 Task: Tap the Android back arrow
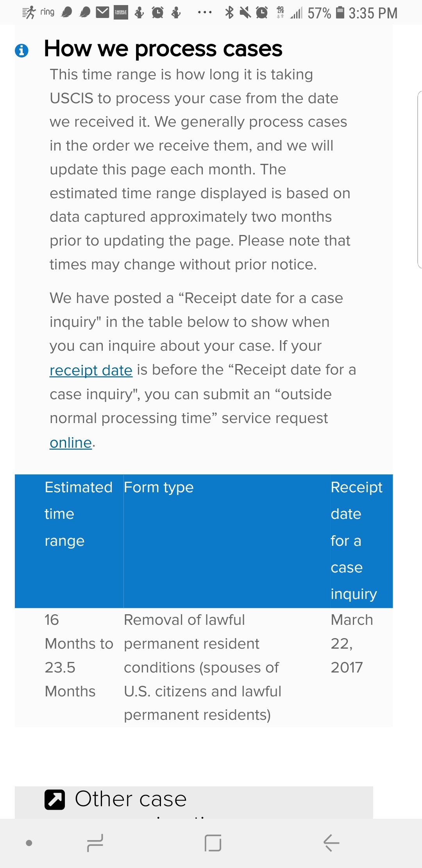coord(331,843)
